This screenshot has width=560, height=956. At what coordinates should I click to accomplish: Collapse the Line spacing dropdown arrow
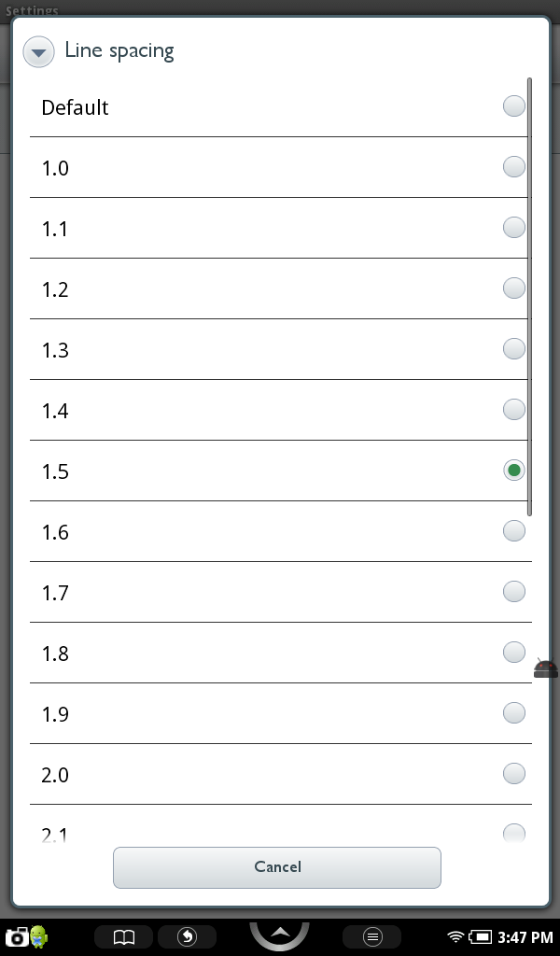[38, 52]
